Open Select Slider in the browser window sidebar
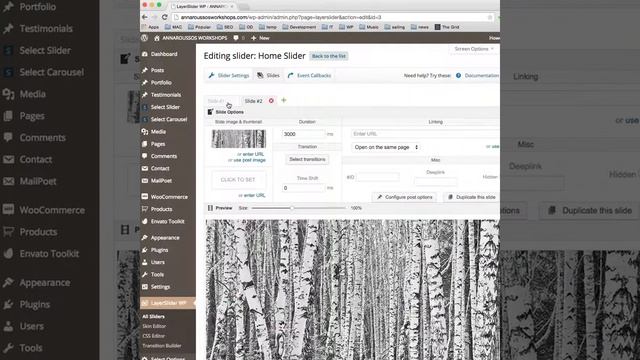Screen dimensions: 640x360 click(x=165, y=107)
